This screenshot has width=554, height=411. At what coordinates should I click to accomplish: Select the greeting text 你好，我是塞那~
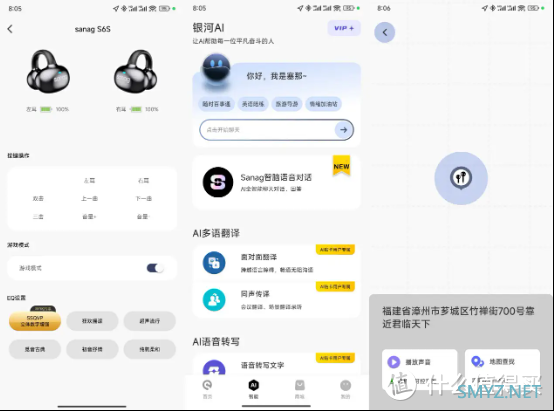coord(277,76)
